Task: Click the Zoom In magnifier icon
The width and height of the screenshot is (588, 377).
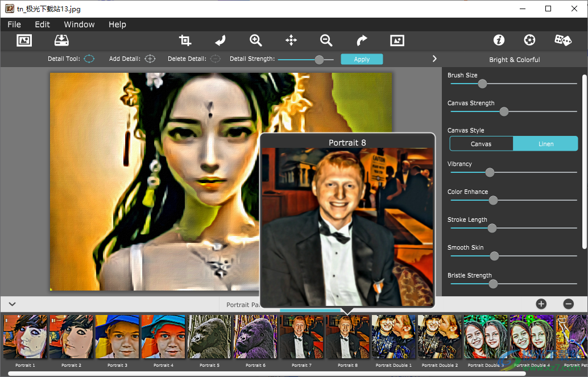Action: tap(255, 40)
